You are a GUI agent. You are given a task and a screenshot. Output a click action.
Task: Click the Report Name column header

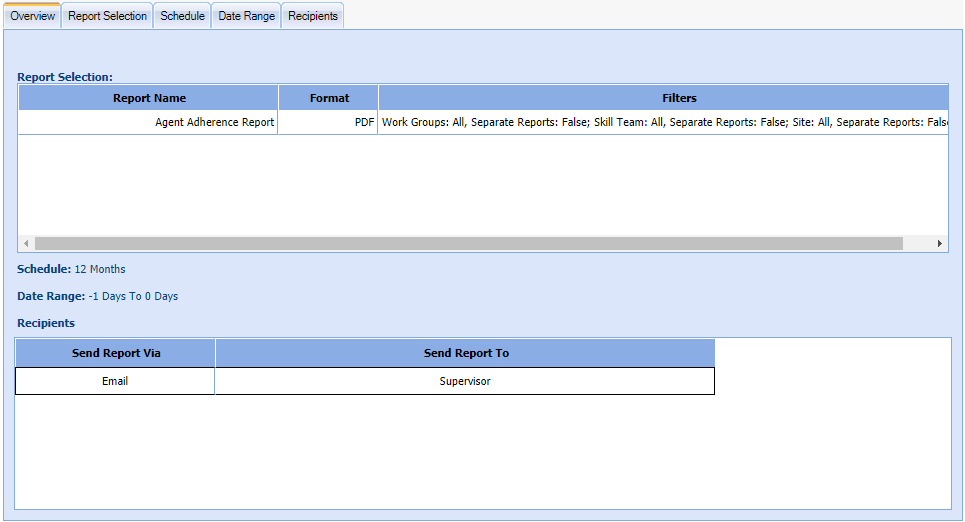click(x=149, y=98)
